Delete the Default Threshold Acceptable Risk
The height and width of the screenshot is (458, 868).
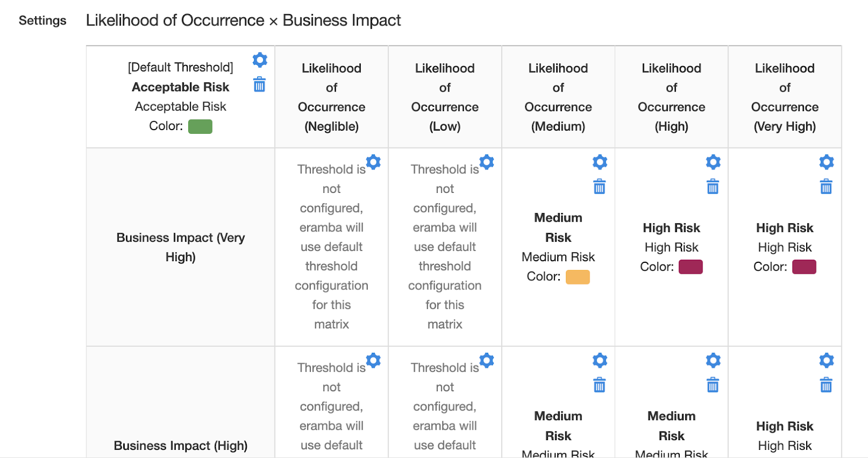(259, 85)
